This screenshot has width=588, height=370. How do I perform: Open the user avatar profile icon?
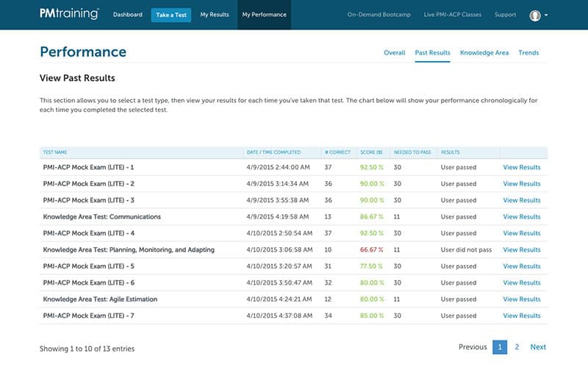[535, 15]
